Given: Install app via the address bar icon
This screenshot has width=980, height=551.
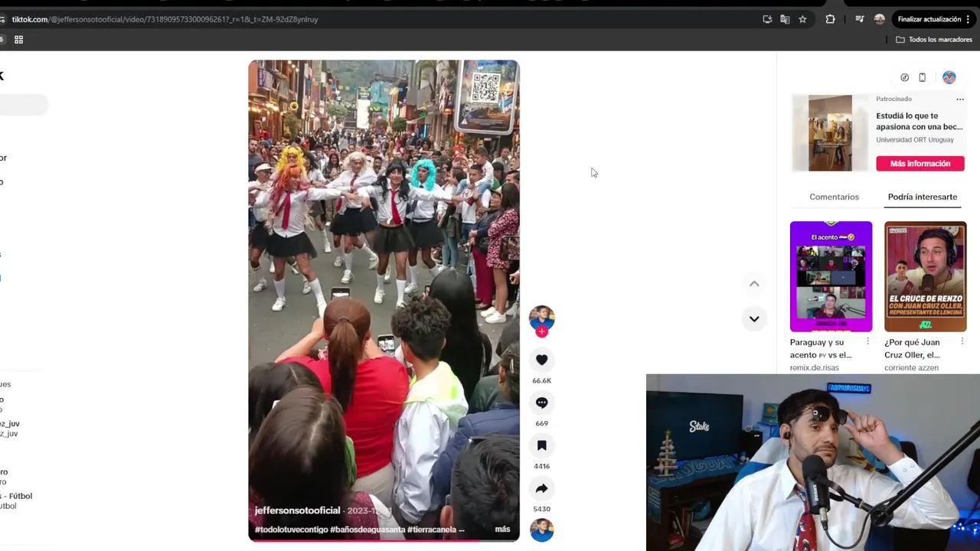Looking at the screenshot, I should click(x=767, y=19).
